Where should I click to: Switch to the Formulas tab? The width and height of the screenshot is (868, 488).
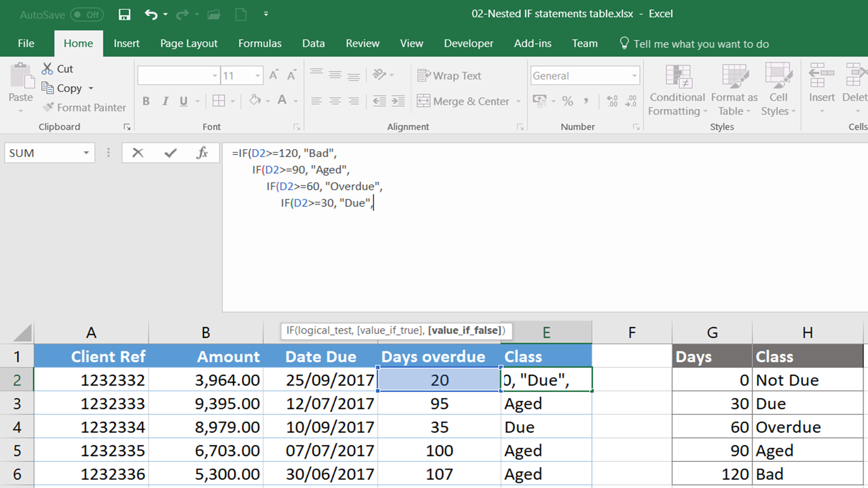[x=259, y=43]
